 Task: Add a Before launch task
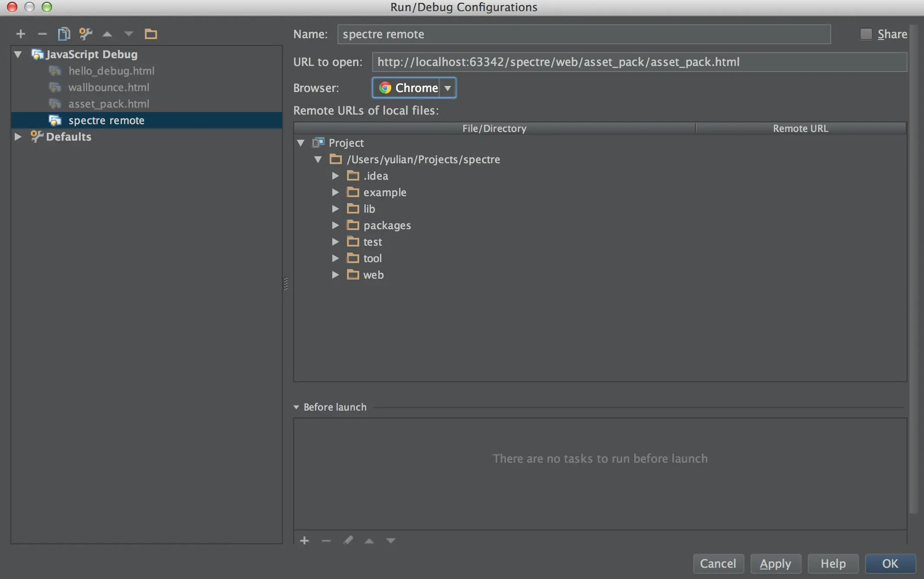(305, 541)
